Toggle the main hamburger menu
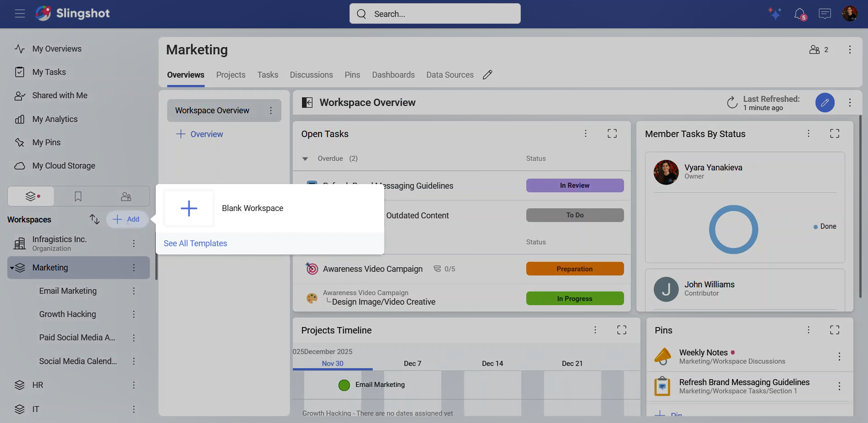This screenshot has height=423, width=868. [20, 14]
